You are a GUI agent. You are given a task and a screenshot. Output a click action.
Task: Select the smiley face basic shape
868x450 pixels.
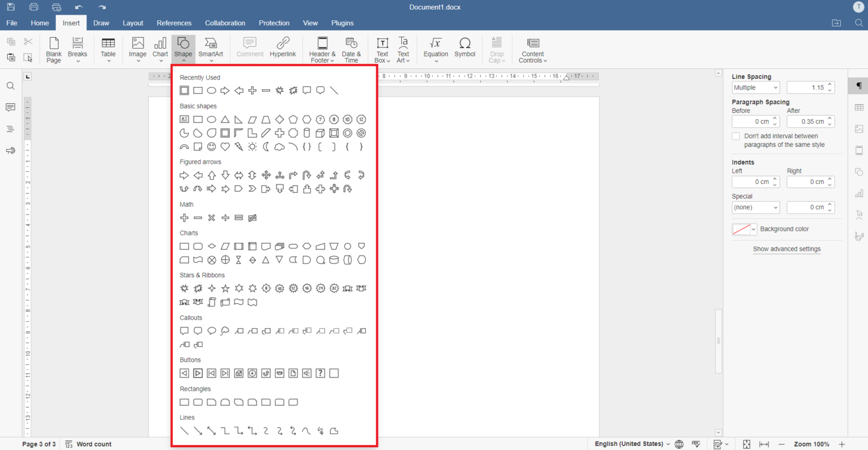coord(211,146)
